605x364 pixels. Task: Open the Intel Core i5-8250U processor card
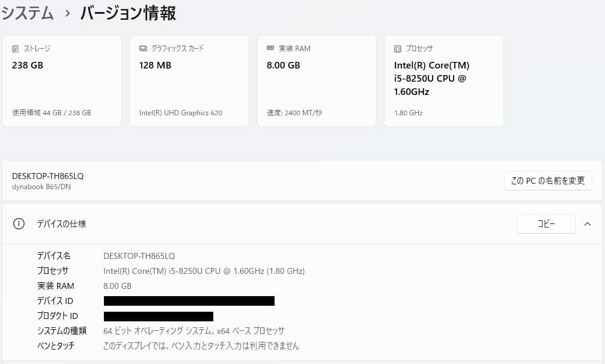pos(443,80)
